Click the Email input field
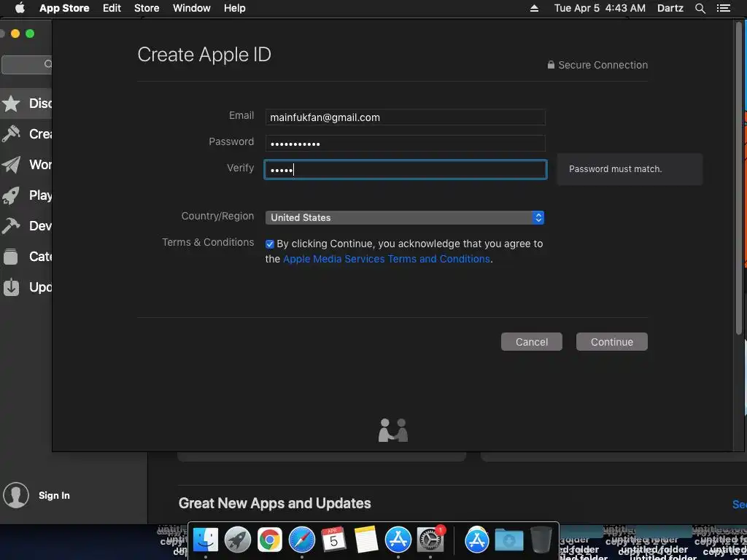 (405, 117)
